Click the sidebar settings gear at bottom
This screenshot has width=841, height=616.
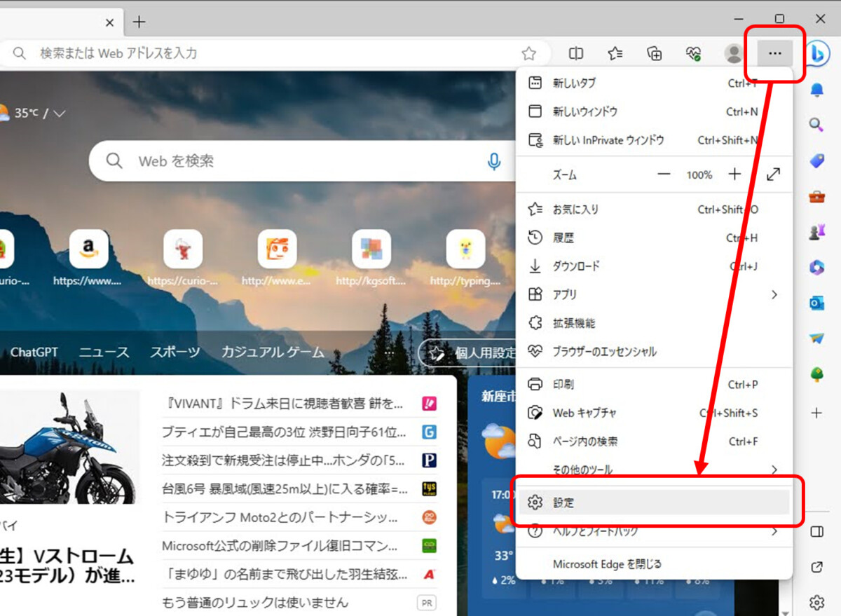[816, 602]
